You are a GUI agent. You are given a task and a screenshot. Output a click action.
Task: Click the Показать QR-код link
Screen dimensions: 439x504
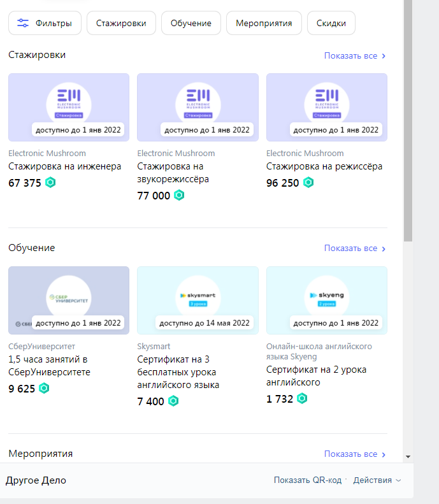click(x=308, y=480)
